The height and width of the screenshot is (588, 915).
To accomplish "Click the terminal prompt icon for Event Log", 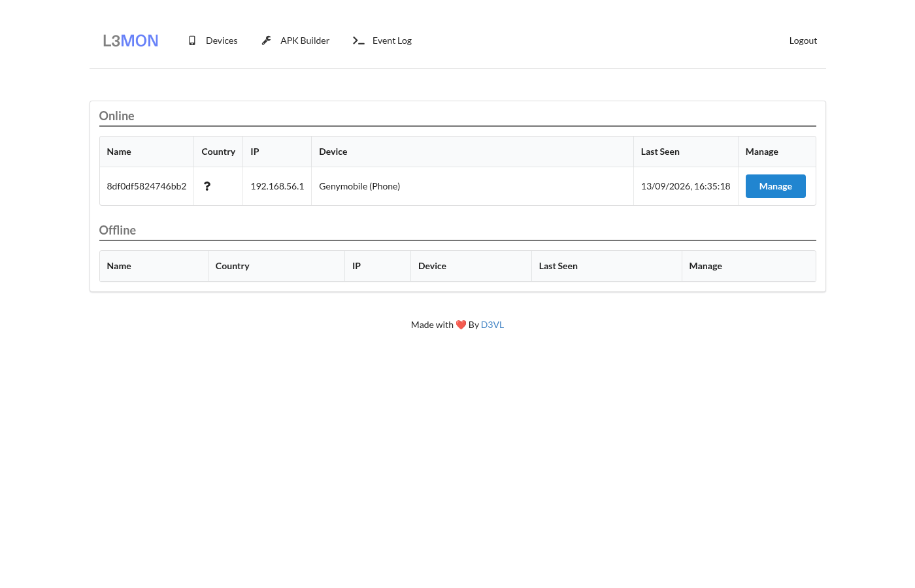I will 359,41.
